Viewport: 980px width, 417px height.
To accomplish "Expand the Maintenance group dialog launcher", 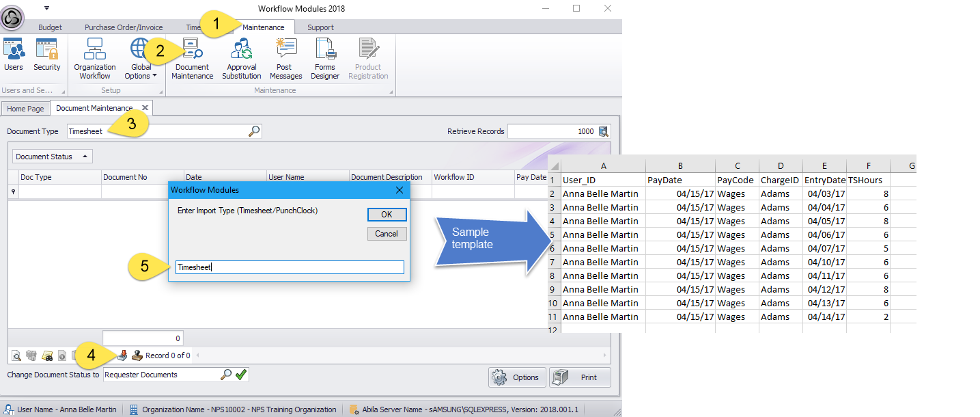I will [391, 92].
